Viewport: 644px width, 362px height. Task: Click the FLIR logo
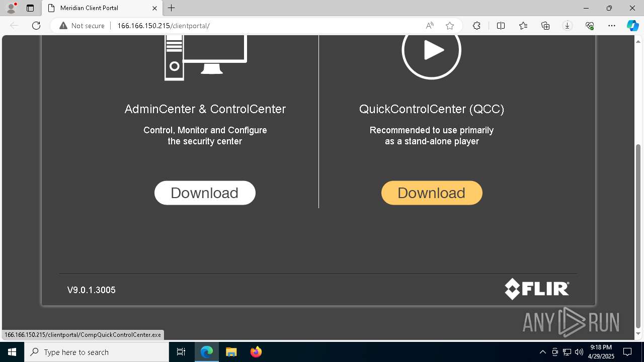[x=537, y=289]
